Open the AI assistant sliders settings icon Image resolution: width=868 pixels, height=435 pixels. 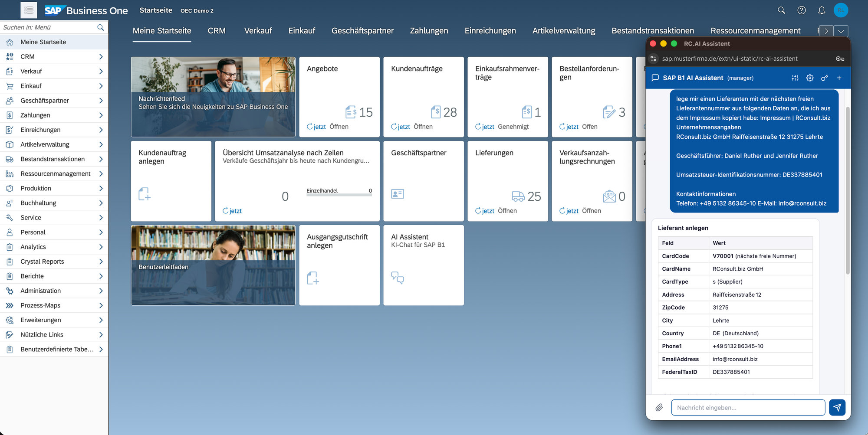795,78
